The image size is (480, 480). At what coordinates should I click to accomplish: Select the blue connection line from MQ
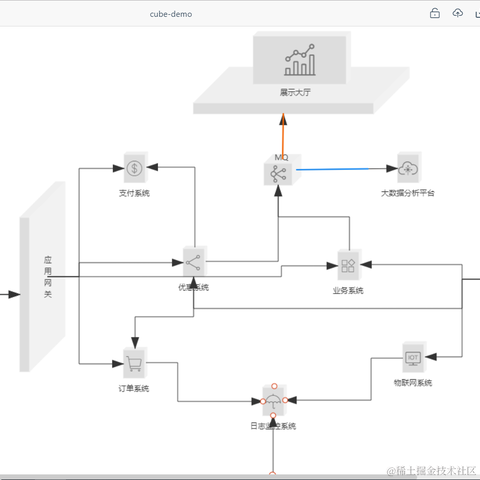coord(332,169)
